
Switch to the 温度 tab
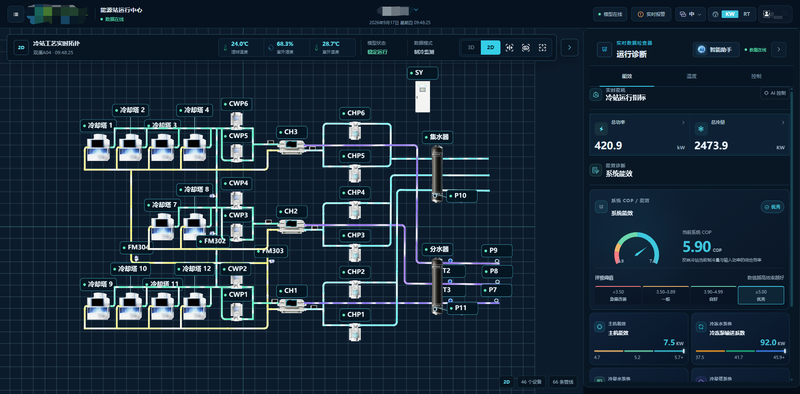[x=691, y=76]
